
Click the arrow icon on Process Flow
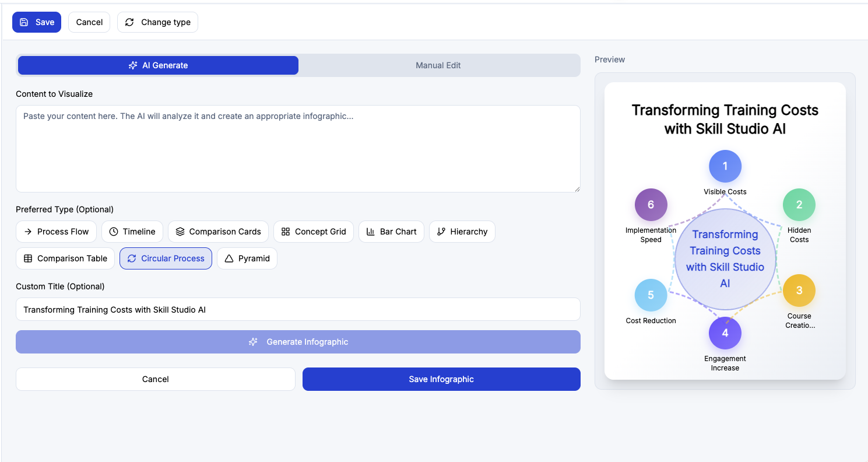click(x=28, y=232)
